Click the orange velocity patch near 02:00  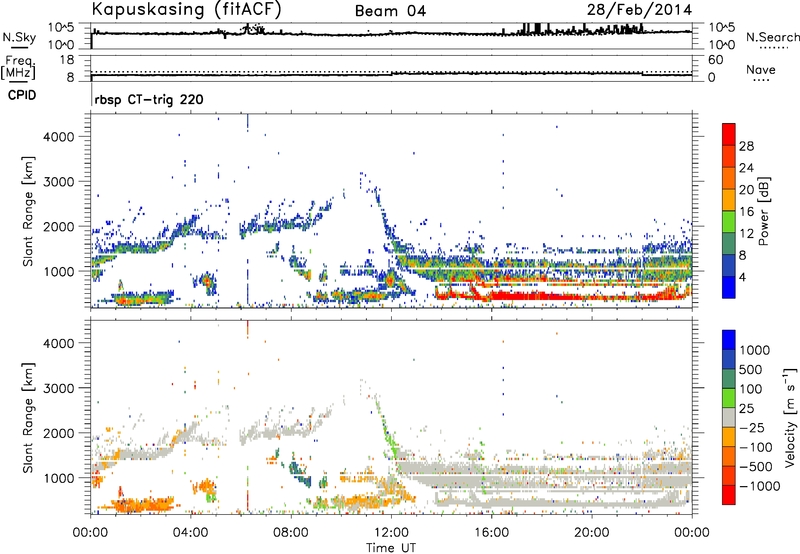click(x=143, y=505)
